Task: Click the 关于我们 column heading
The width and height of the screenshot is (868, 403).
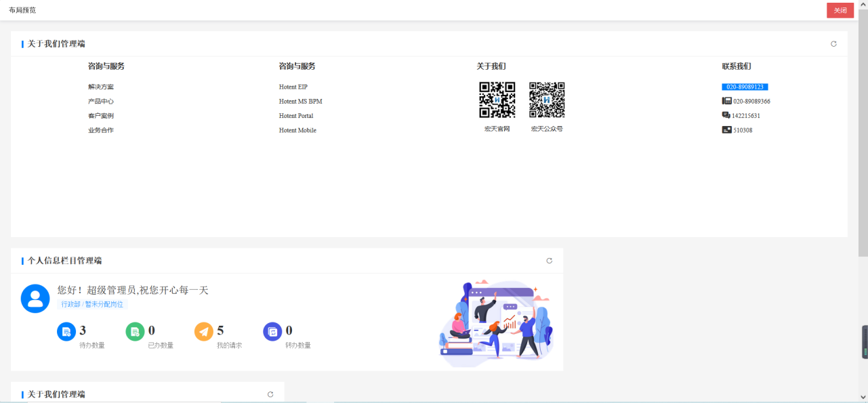Action: click(491, 66)
